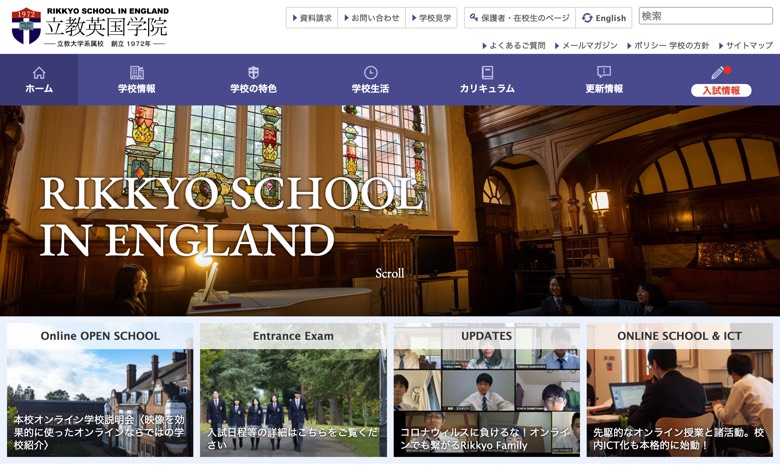Click the 資料請求 button
780x470 pixels.
(312, 18)
